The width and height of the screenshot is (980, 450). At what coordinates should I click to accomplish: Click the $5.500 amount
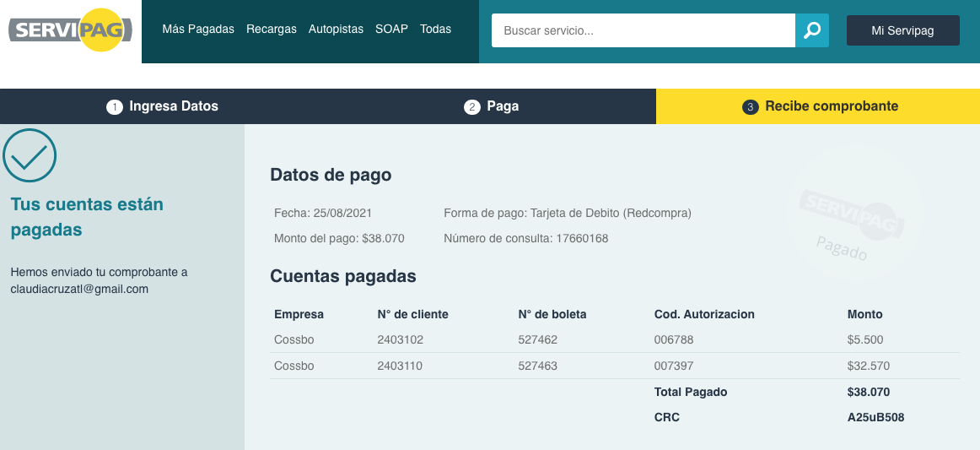point(865,340)
